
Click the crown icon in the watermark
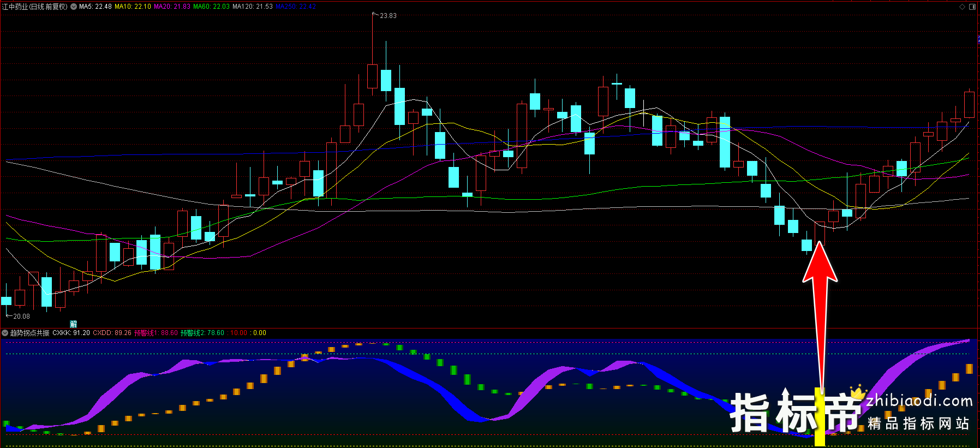(x=858, y=391)
